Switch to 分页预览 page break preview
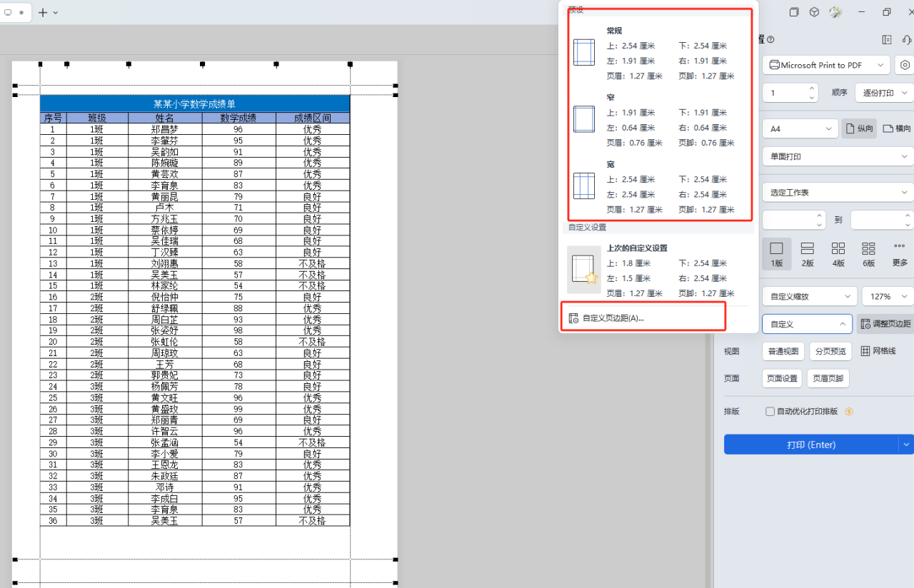 [830, 351]
